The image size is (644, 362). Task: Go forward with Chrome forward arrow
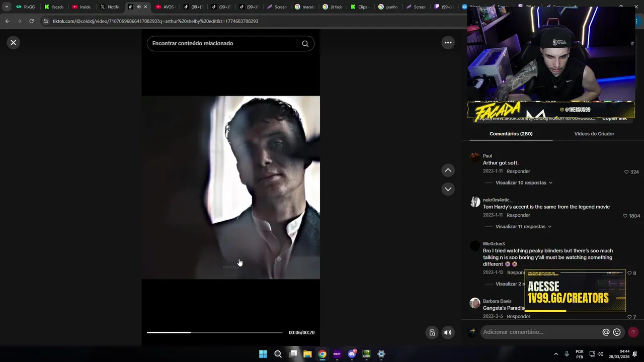click(19, 21)
